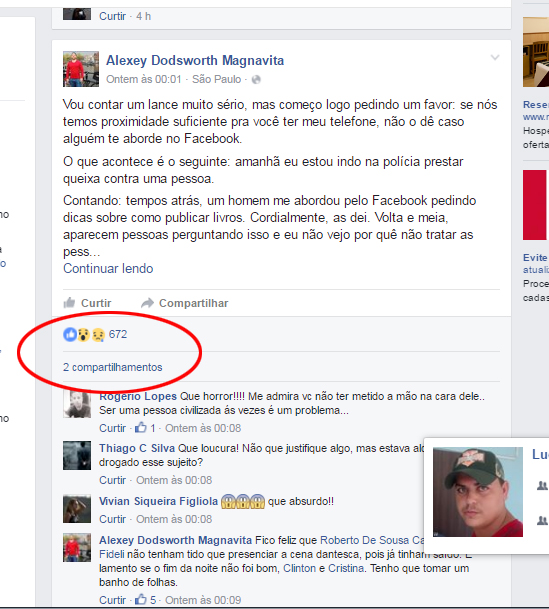Click the 672 reactions count
The image size is (549, 609).
[x=118, y=334]
